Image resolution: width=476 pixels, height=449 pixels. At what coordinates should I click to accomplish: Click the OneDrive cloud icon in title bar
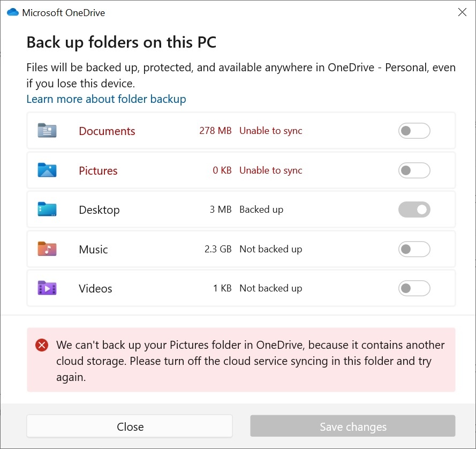click(12, 13)
